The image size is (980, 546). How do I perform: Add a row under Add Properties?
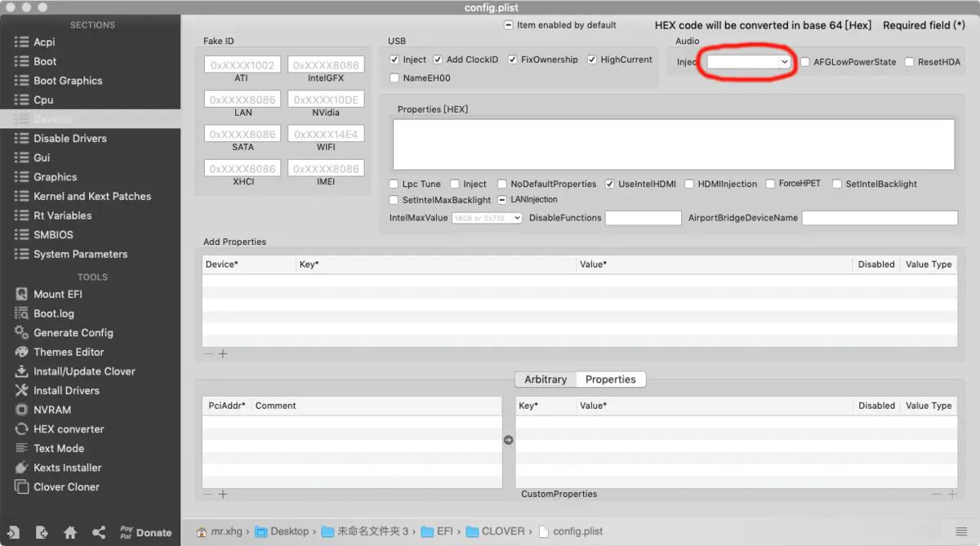tap(223, 354)
